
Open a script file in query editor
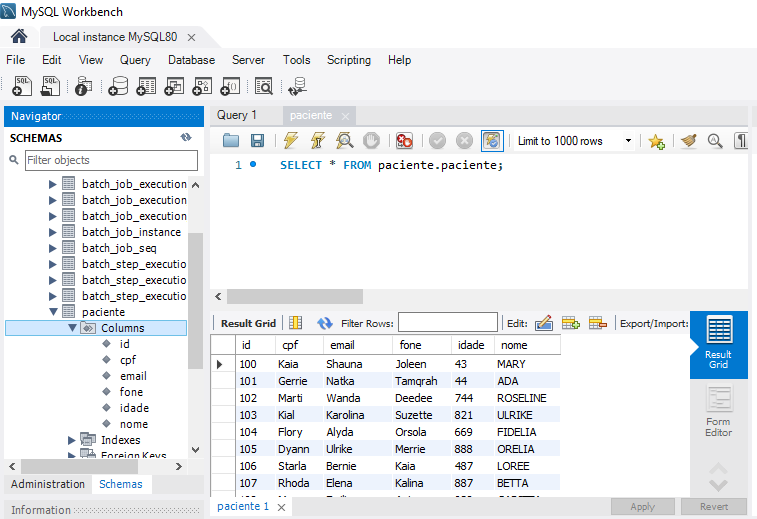[231, 140]
